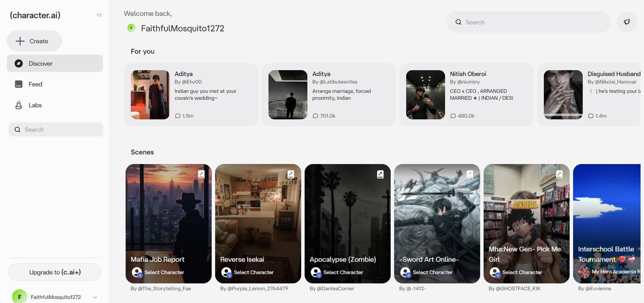Focus the top Search field
644x303 pixels.
tap(529, 22)
